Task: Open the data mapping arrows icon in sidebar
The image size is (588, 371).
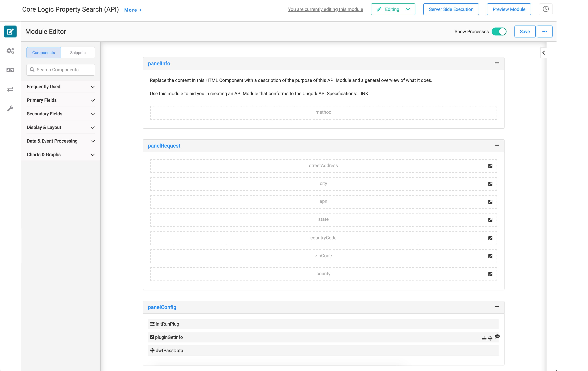Action: (x=10, y=89)
